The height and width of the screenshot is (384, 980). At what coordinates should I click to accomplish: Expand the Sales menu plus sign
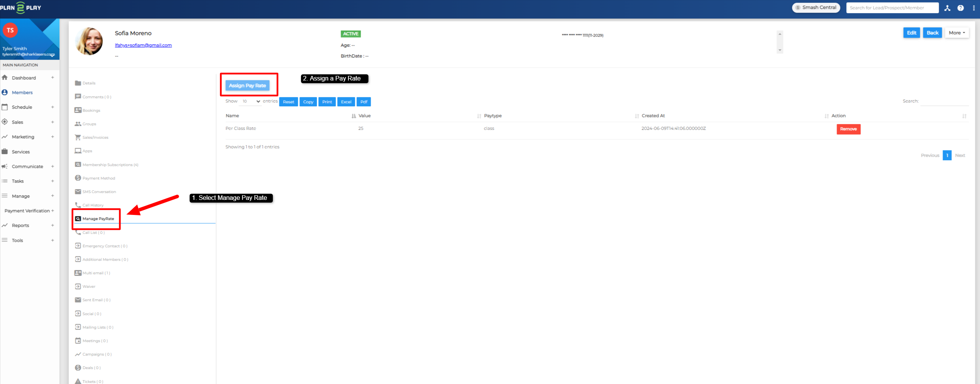(x=52, y=122)
